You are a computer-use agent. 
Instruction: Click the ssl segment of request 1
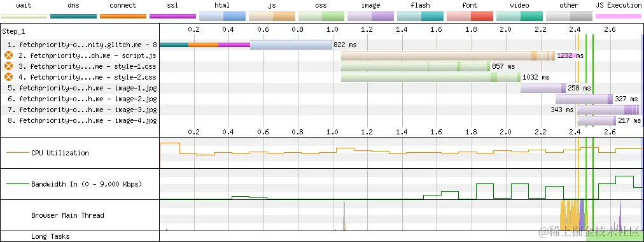(x=234, y=45)
